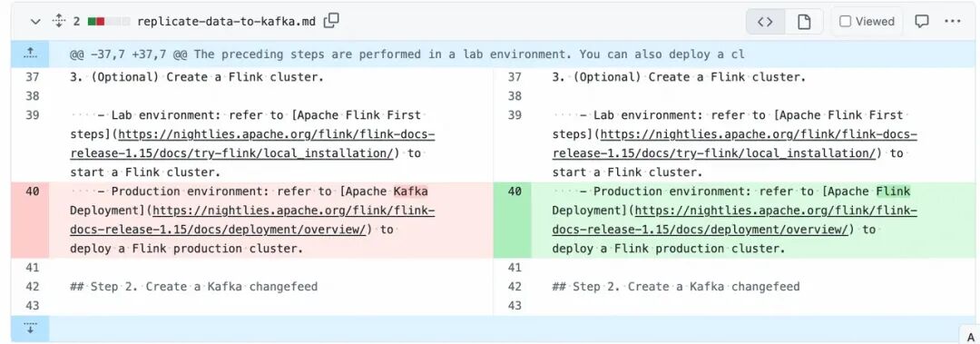The width and height of the screenshot is (980, 344).
Task: Click left line number 43
Action: tap(32, 305)
